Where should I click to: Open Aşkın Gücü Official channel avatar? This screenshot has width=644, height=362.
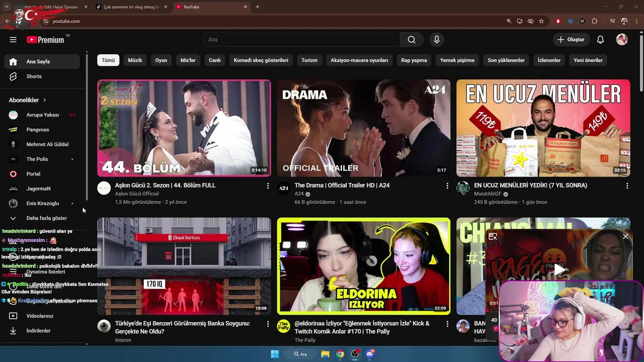coord(104,188)
